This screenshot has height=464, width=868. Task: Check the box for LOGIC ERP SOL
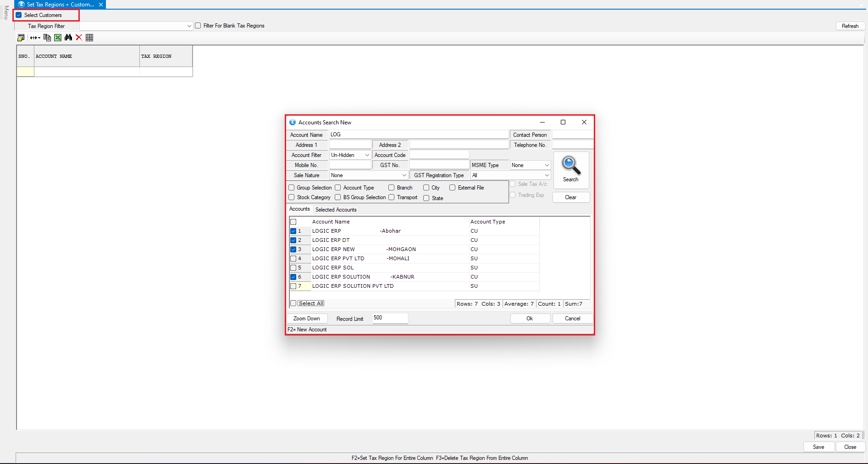(293, 268)
